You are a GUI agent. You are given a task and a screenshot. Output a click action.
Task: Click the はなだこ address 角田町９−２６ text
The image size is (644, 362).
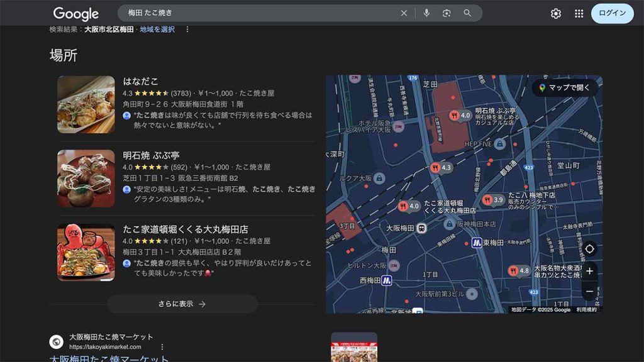click(x=183, y=104)
